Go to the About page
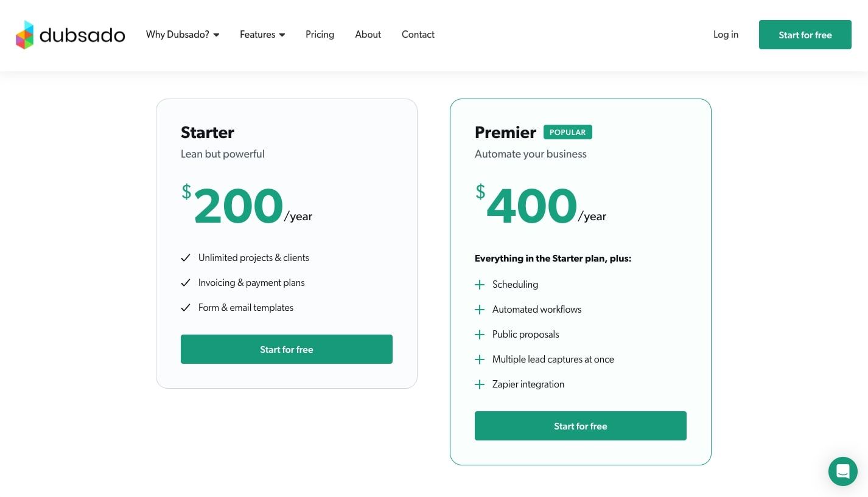Viewport: 868px width, 497px height. pyautogui.click(x=368, y=35)
